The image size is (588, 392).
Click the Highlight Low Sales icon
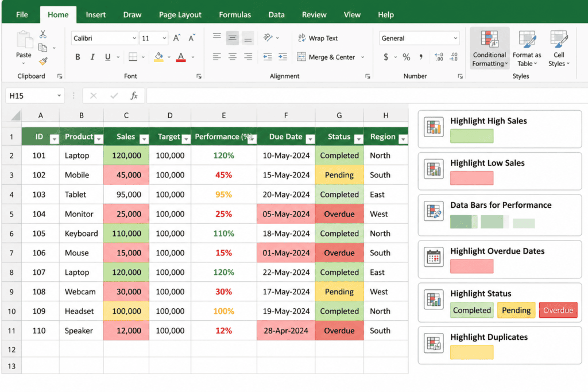pyautogui.click(x=434, y=169)
